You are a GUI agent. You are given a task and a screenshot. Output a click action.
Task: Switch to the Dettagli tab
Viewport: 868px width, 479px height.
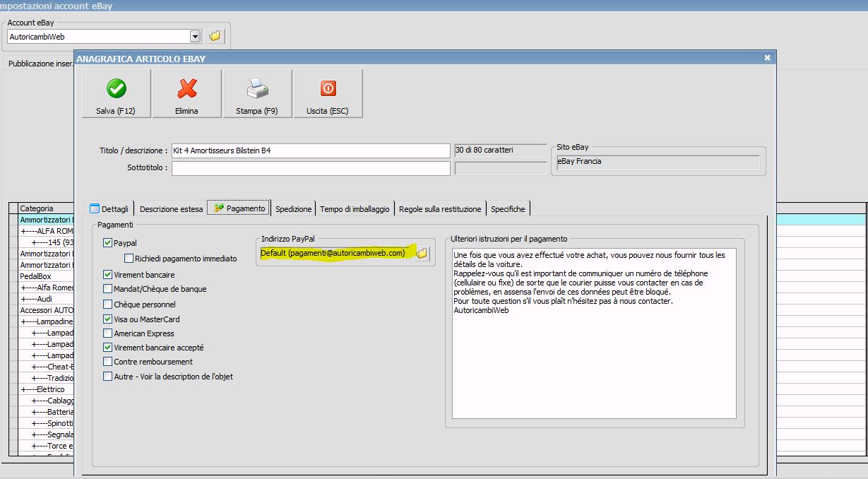[109, 208]
